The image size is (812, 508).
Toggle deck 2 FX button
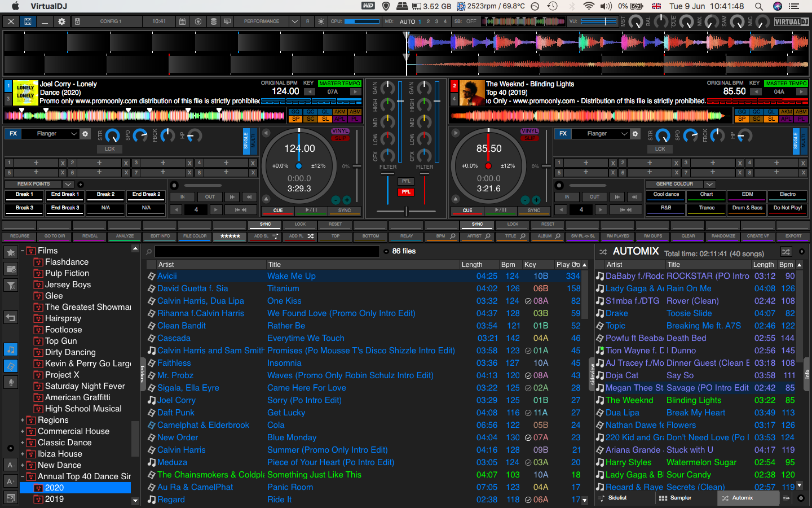[x=563, y=134]
